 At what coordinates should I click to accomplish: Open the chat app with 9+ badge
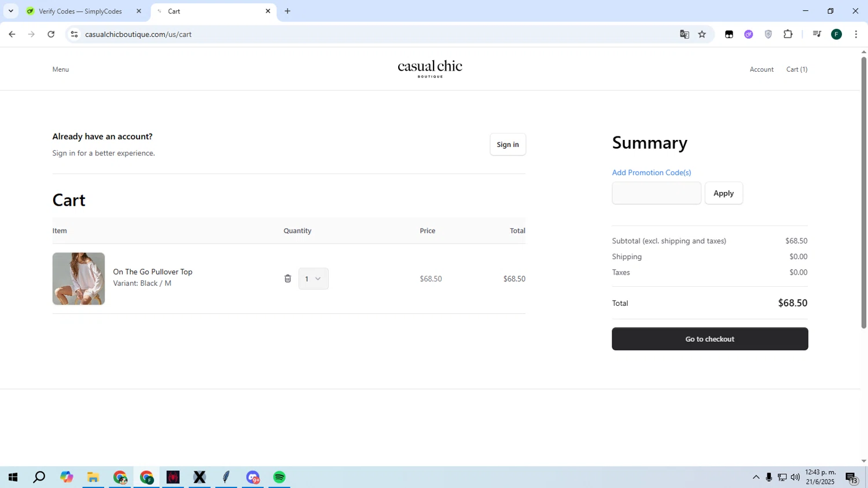point(253,477)
